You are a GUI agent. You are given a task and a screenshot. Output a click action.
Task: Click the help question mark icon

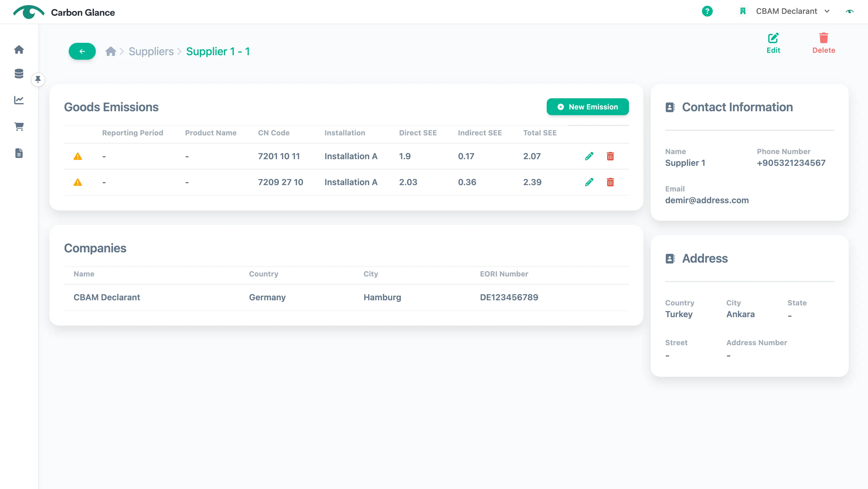point(707,11)
